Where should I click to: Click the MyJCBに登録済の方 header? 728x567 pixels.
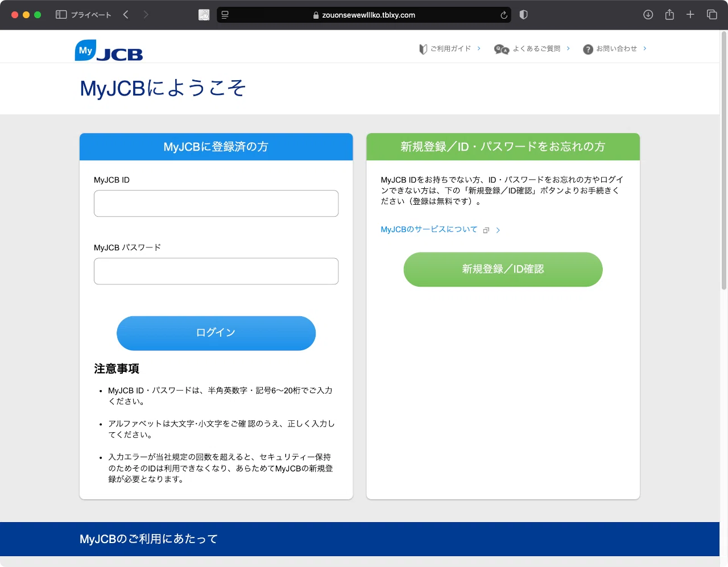tap(216, 147)
